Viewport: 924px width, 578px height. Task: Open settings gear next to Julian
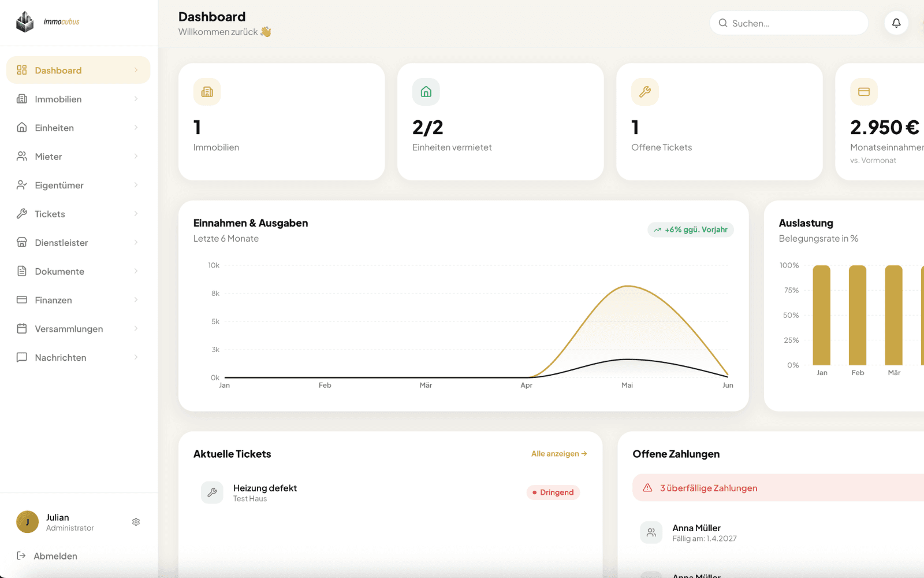point(136,522)
